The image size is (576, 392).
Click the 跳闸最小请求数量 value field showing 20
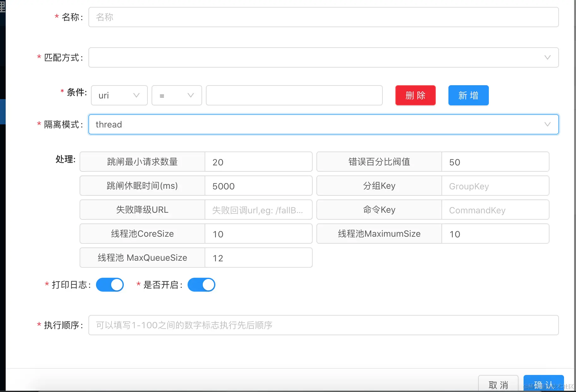point(258,162)
